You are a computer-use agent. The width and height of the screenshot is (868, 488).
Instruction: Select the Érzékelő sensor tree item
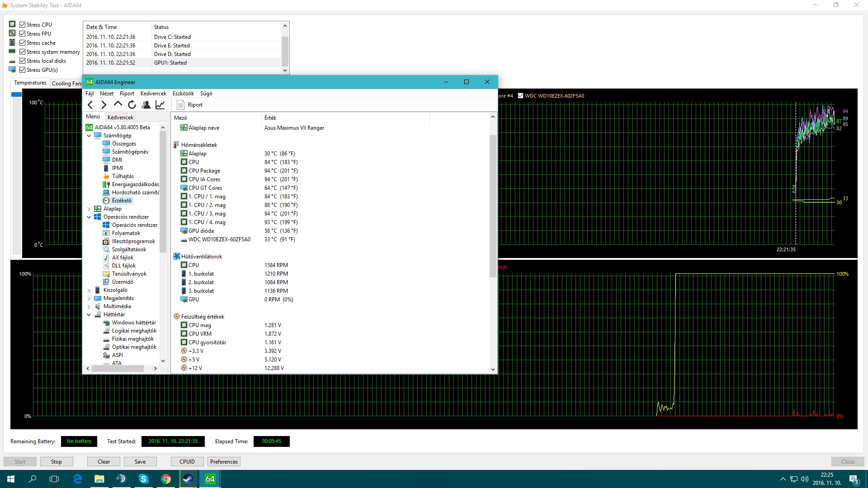pos(122,201)
